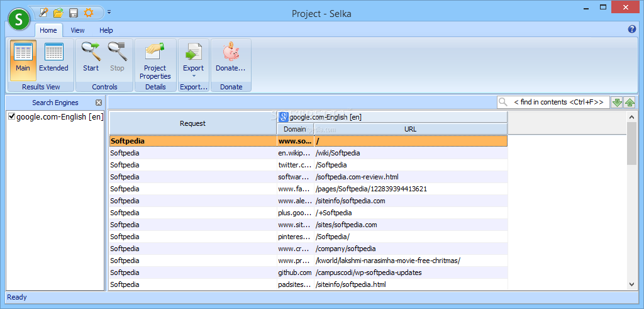The image size is (644, 309).
Task: Select the row /campuscodi/wp-softpedia-updates
Action: click(308, 272)
